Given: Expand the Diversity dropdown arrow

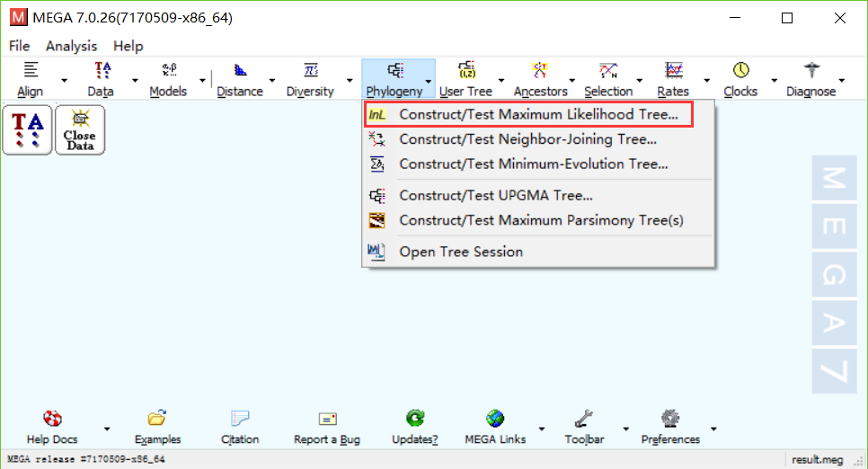Looking at the screenshot, I should (350, 80).
